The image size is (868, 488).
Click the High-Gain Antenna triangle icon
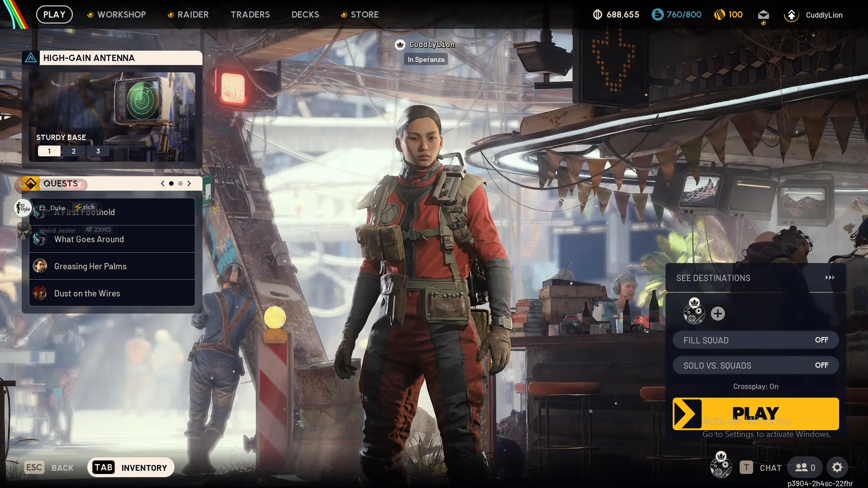point(31,58)
